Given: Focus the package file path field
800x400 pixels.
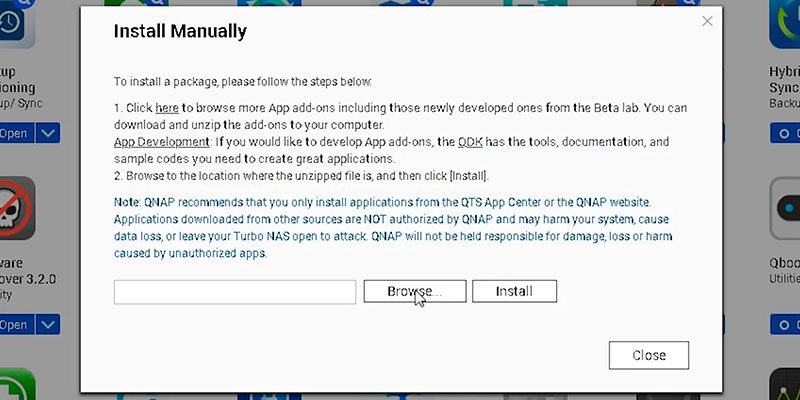Looking at the screenshot, I should [235, 292].
